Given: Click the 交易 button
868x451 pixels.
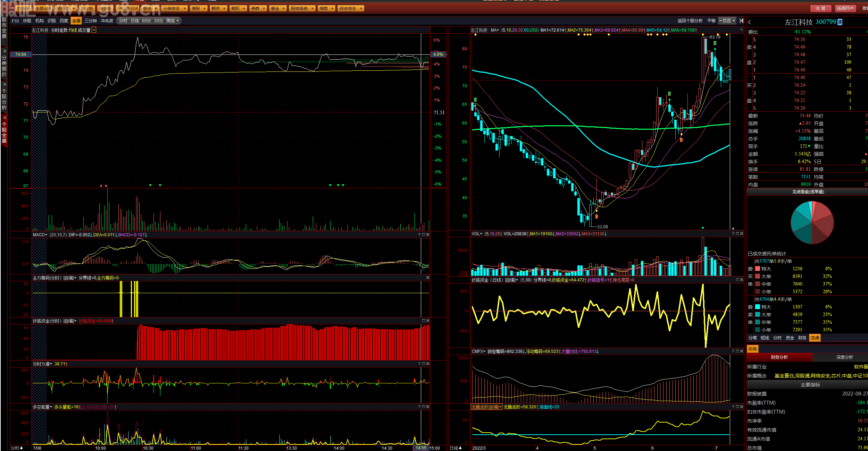Looking at the screenshot, I should point(821,8).
